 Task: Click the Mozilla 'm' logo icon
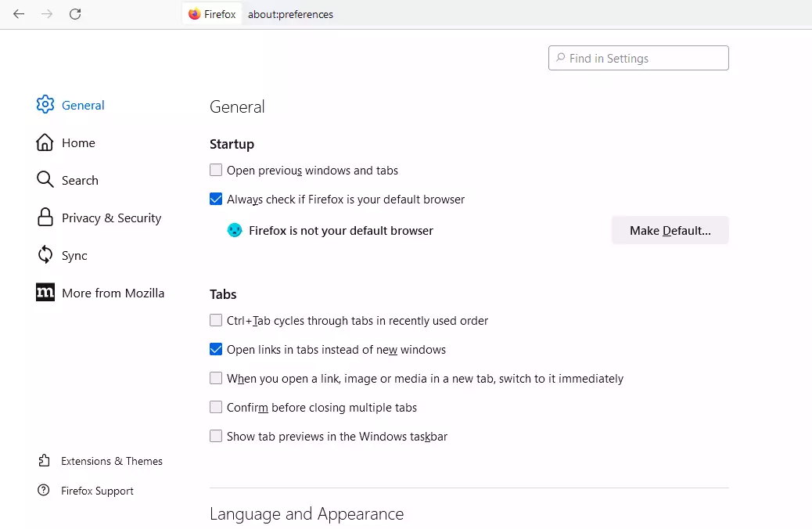pos(45,292)
